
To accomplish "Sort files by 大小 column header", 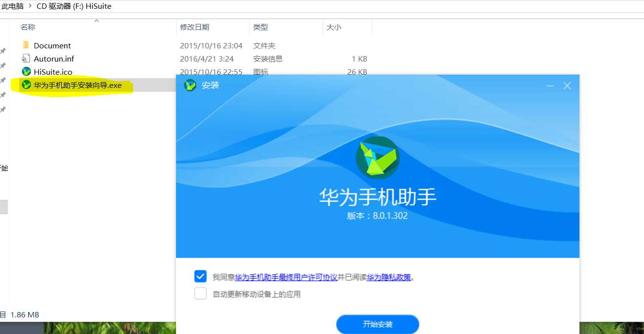I will [x=334, y=27].
